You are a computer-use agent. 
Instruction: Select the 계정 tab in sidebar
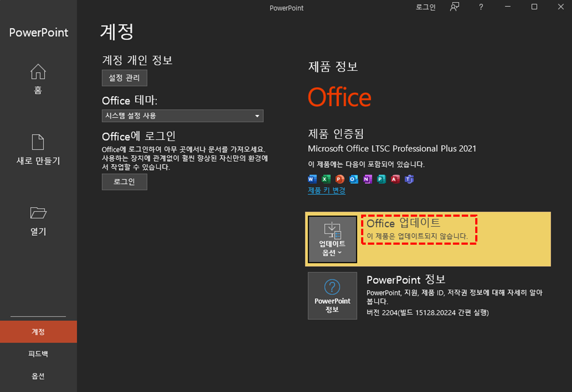coord(38,332)
